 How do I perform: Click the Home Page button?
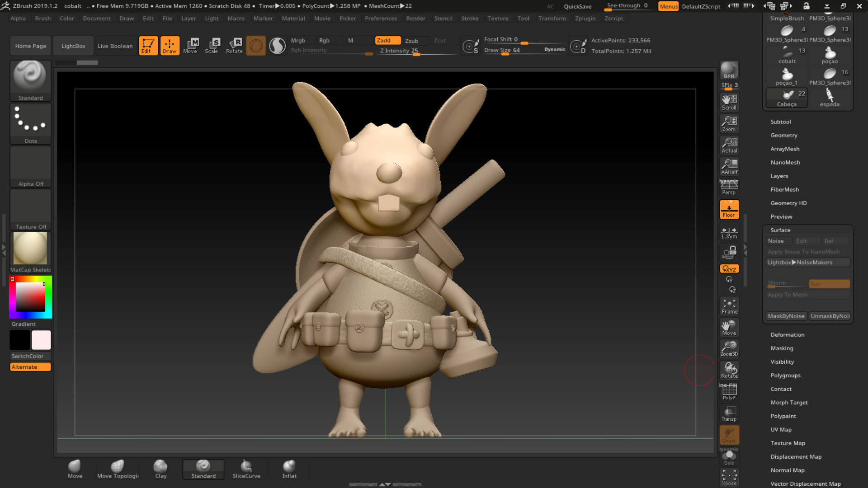point(30,46)
